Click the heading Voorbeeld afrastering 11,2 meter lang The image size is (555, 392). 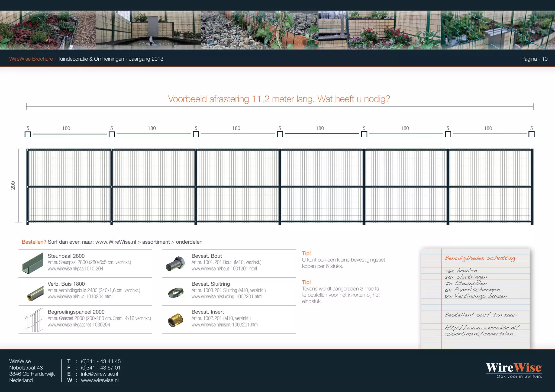(x=241, y=99)
